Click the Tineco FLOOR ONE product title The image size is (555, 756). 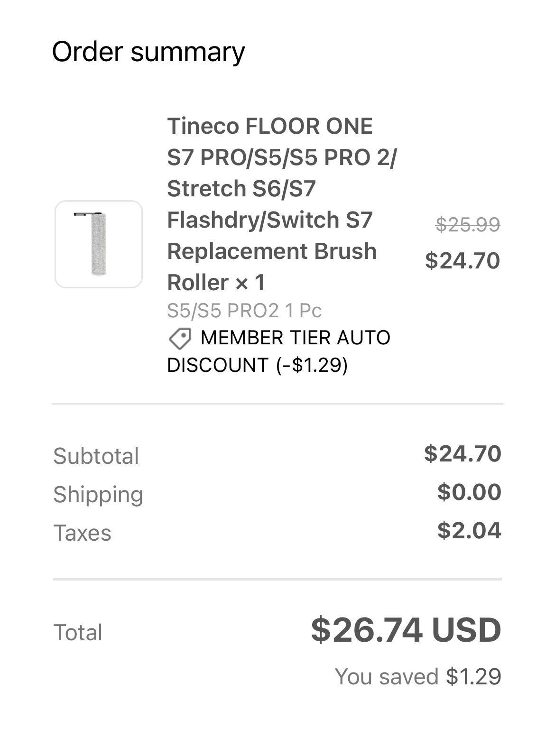coord(281,204)
